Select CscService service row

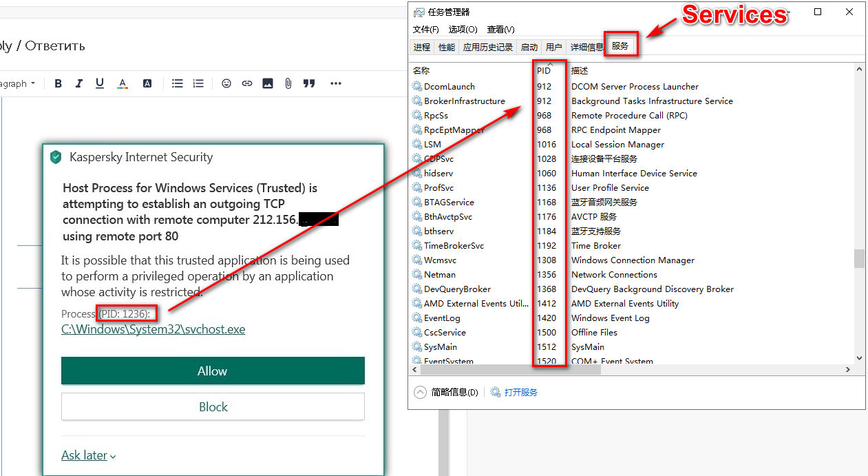tap(632, 332)
